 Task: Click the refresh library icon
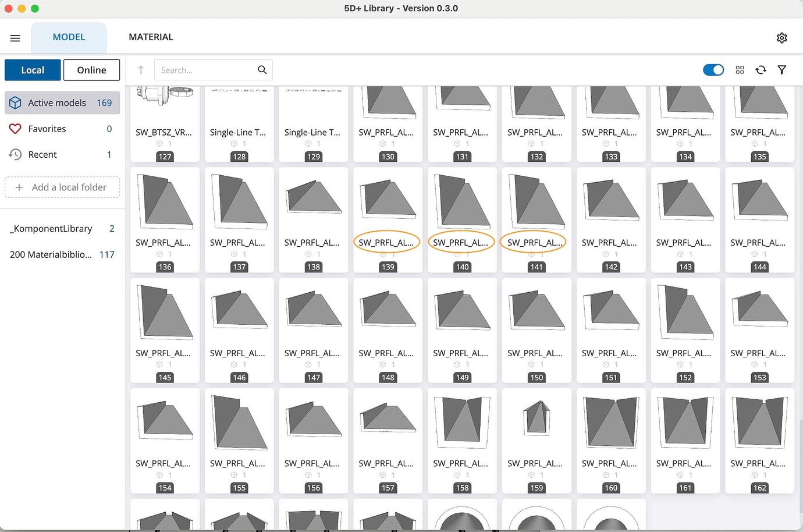pyautogui.click(x=761, y=69)
